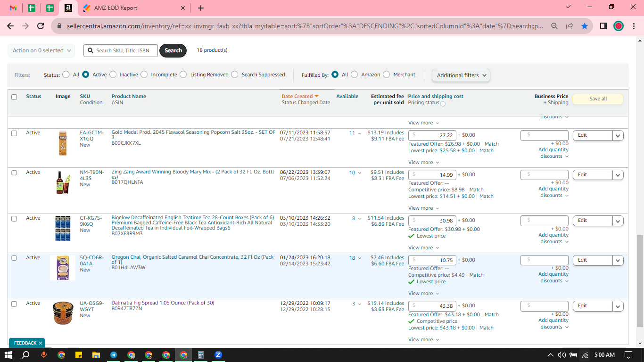Open the Edit dropdown arrow for Dalmatia row
Viewport: 644px width, 362px height.
pyautogui.click(x=618, y=306)
